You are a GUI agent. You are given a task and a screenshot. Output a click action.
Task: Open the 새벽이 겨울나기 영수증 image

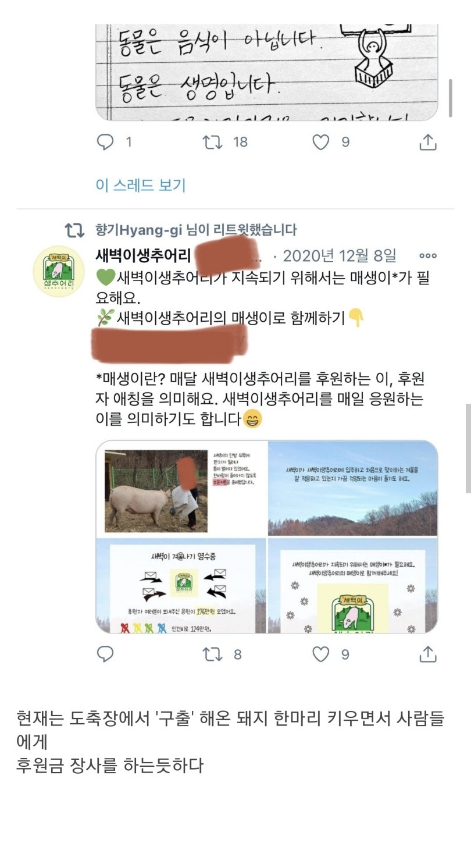click(181, 585)
